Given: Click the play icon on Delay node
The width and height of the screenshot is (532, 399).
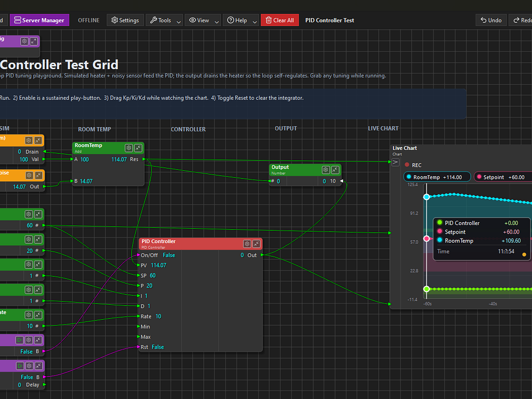Looking at the screenshot, I should [20, 366].
